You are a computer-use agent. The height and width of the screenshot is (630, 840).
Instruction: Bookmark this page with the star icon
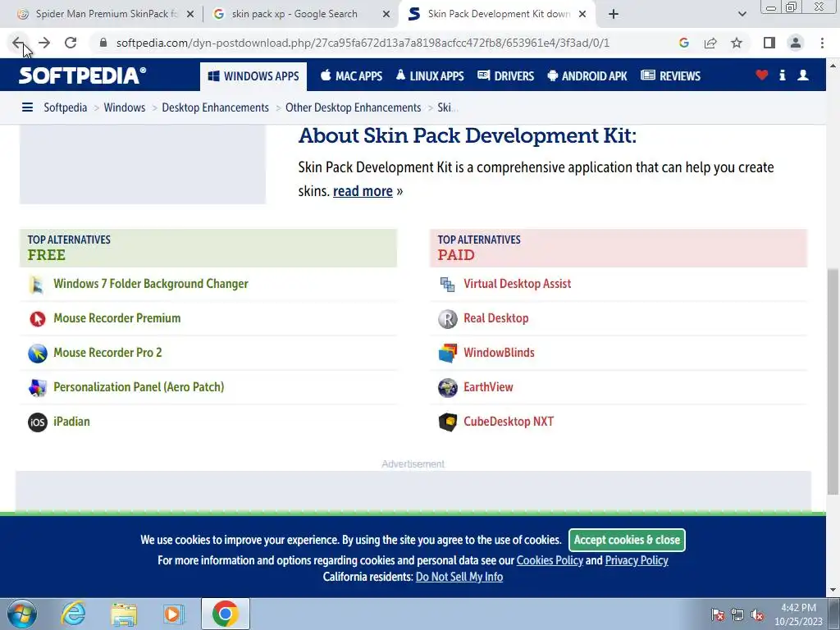pyautogui.click(x=737, y=43)
